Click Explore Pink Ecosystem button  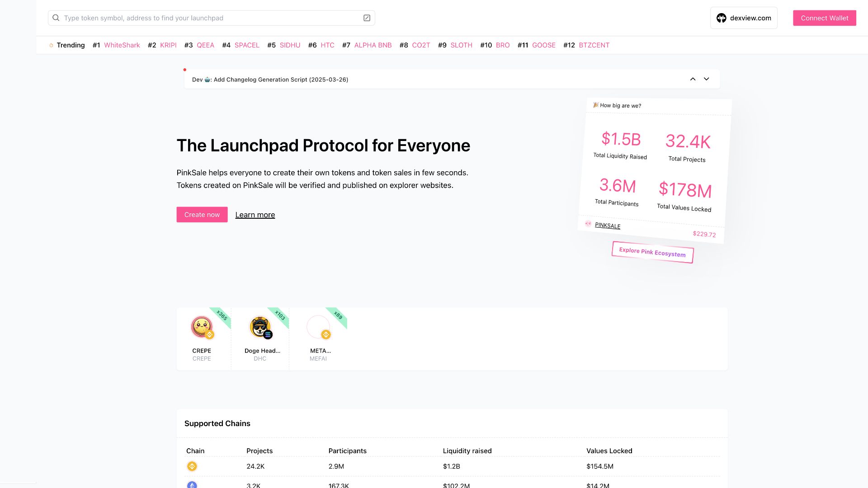click(x=652, y=252)
